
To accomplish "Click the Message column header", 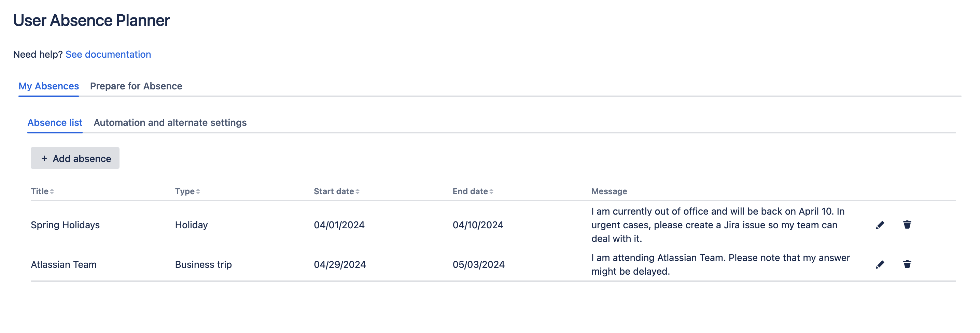I will click(609, 192).
